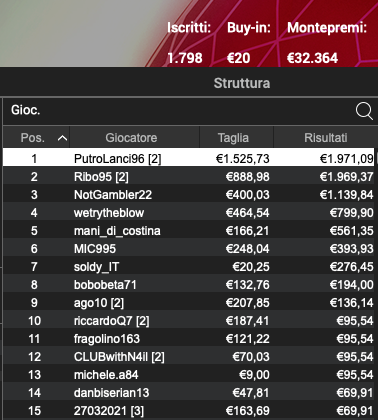This screenshot has height=420, width=378.
Task: Select the fragolino163 row
Action: [x=188, y=338]
